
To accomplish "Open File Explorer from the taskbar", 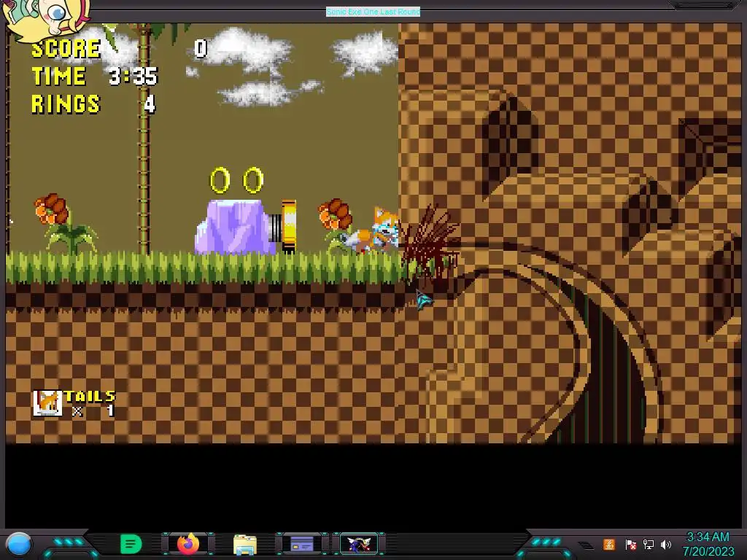I will [x=245, y=544].
